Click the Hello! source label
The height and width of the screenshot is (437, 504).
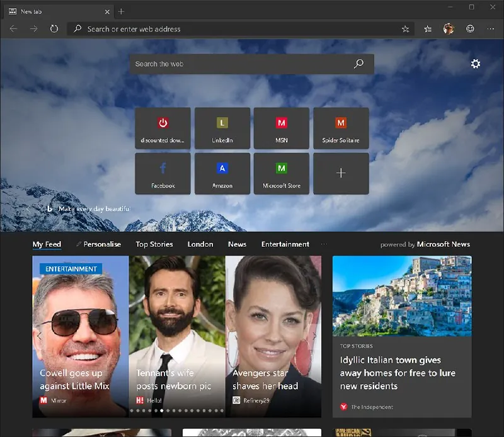pos(154,400)
